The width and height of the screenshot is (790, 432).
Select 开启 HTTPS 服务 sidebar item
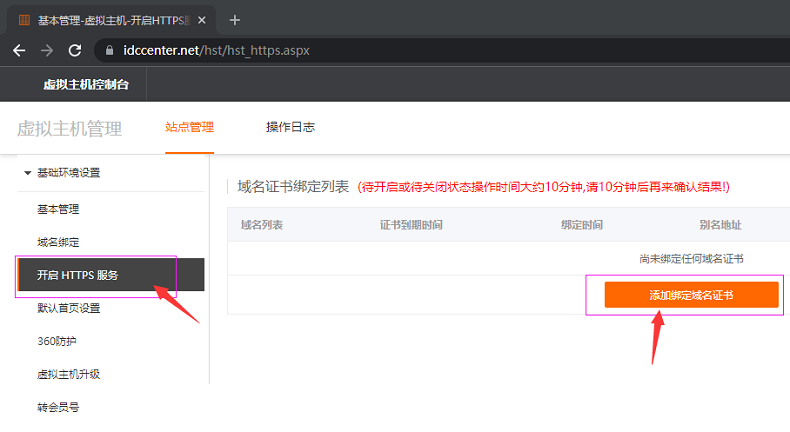click(78, 275)
